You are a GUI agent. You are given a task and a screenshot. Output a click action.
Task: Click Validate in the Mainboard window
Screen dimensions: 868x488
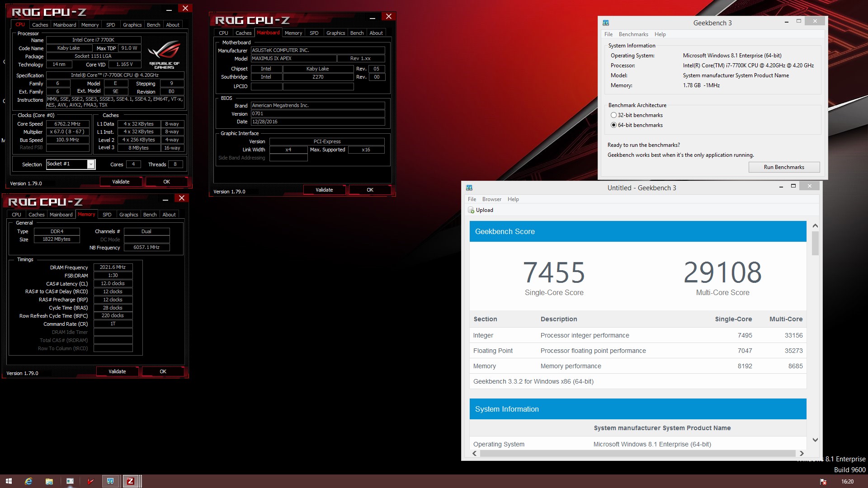(324, 190)
